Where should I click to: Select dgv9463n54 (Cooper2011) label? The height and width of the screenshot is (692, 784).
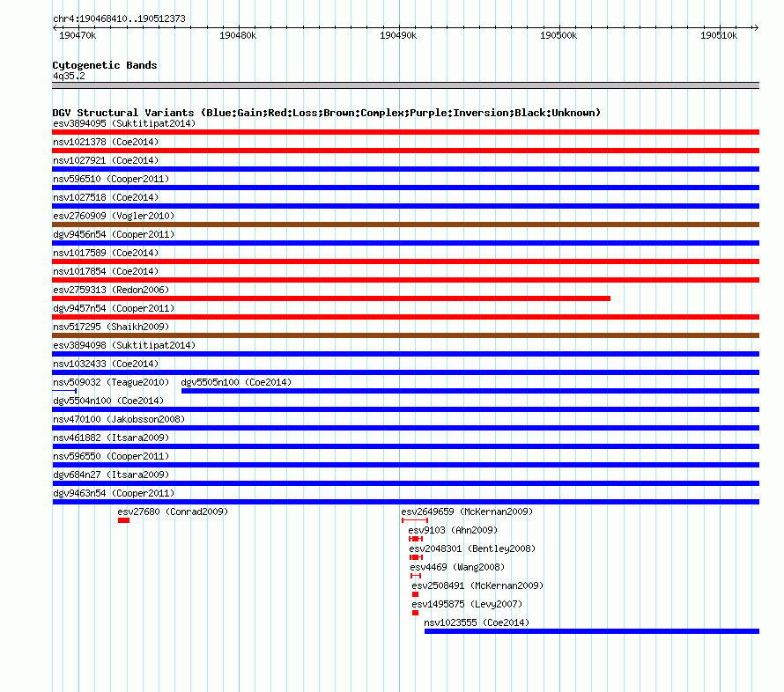point(114,493)
